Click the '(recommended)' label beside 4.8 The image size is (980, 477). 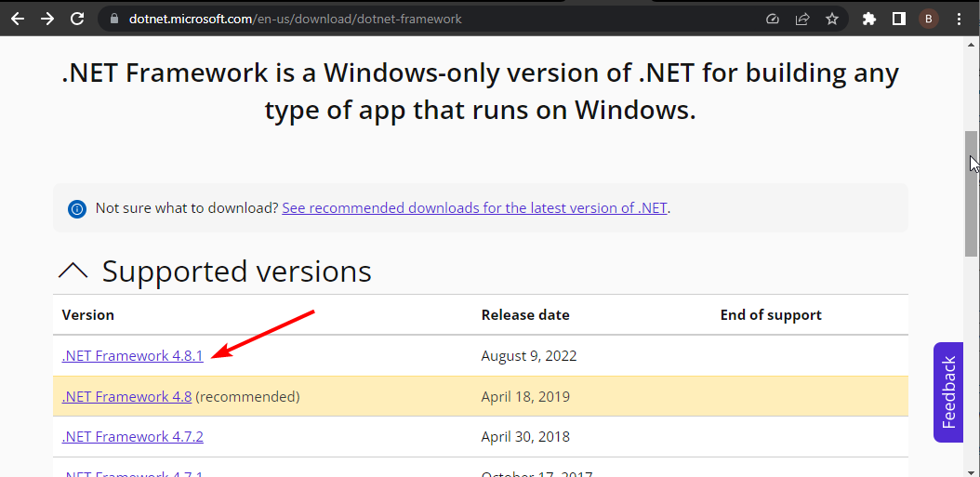coord(247,396)
